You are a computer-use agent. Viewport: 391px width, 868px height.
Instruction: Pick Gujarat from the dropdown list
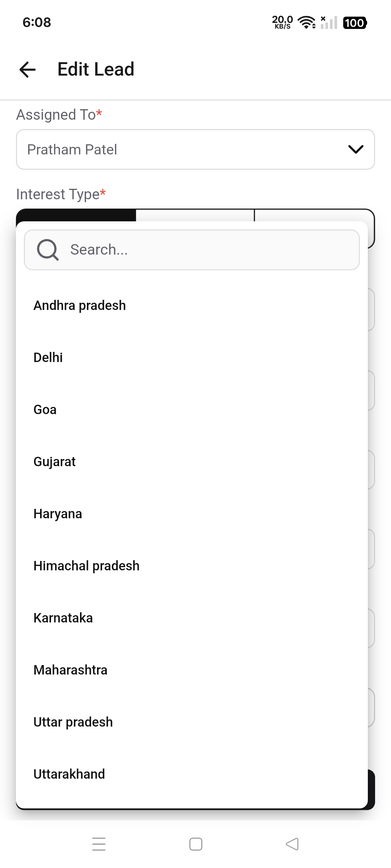[x=55, y=462]
